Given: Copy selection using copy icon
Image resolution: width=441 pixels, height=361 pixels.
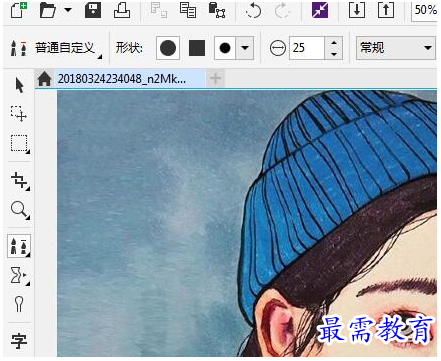Looking at the screenshot, I should click(x=188, y=10).
